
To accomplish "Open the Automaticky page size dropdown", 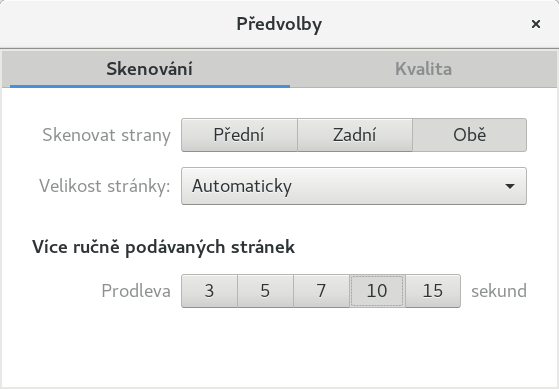I will [354, 186].
